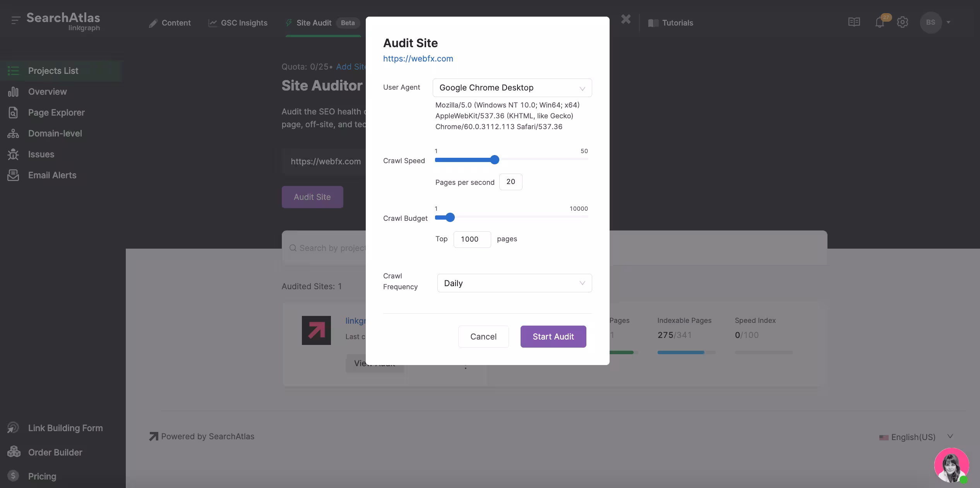The width and height of the screenshot is (980, 488).
Task: Open the notifications bell with 27 badge
Action: (879, 22)
